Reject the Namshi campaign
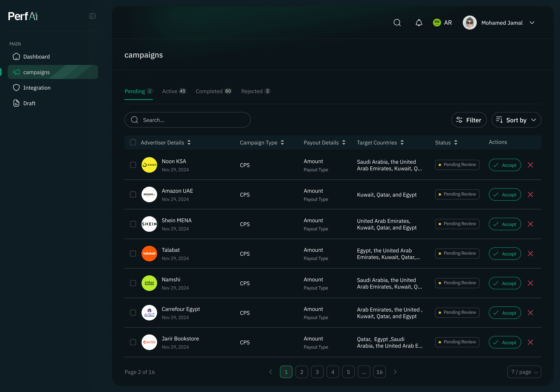 coord(530,283)
